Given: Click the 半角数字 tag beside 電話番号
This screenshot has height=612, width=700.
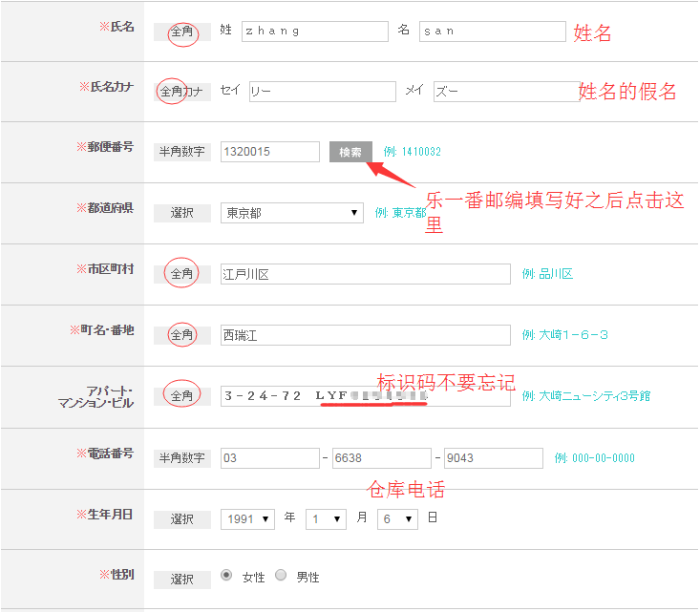Looking at the screenshot, I should click(x=181, y=458).
